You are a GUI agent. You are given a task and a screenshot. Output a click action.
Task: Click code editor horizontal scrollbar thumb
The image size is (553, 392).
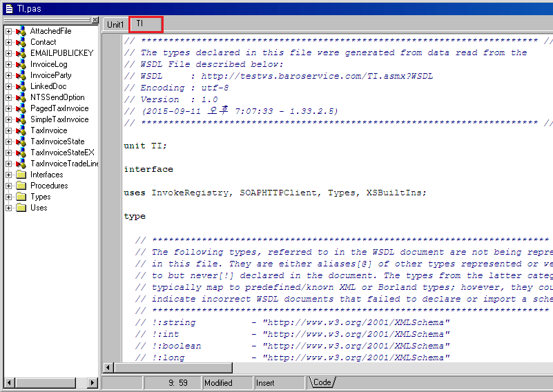click(173, 368)
